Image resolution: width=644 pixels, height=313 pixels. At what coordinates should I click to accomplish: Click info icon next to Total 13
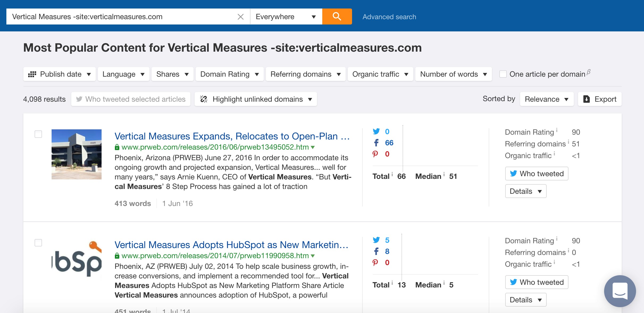[x=392, y=283]
